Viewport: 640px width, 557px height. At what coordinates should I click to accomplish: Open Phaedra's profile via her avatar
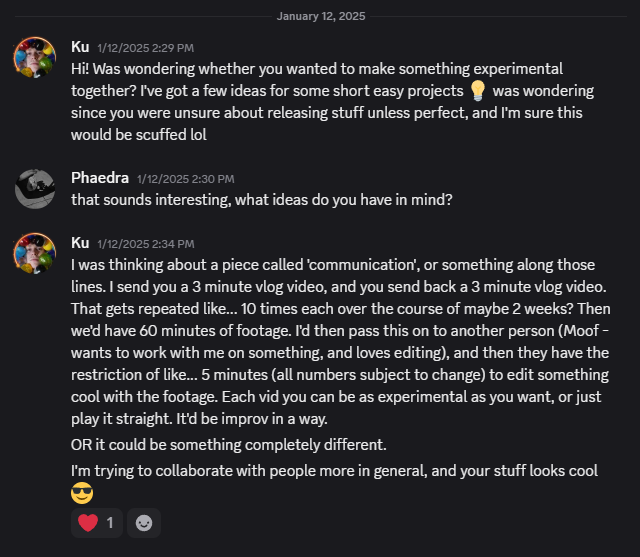click(x=34, y=189)
